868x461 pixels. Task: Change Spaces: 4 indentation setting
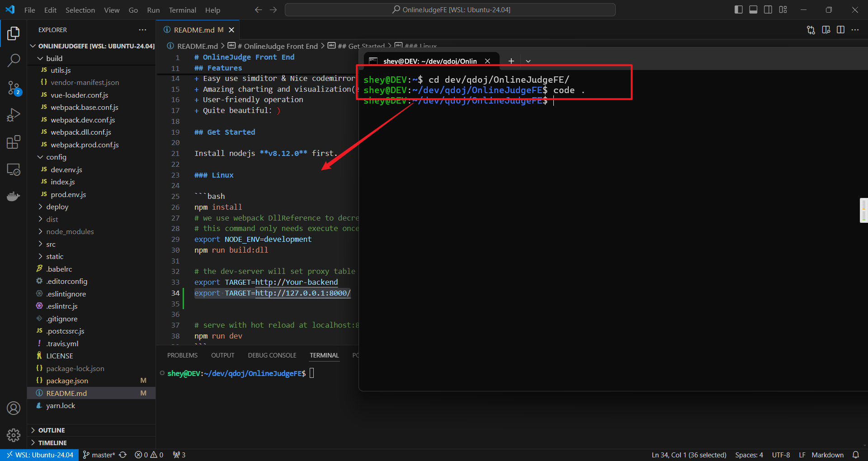749,455
